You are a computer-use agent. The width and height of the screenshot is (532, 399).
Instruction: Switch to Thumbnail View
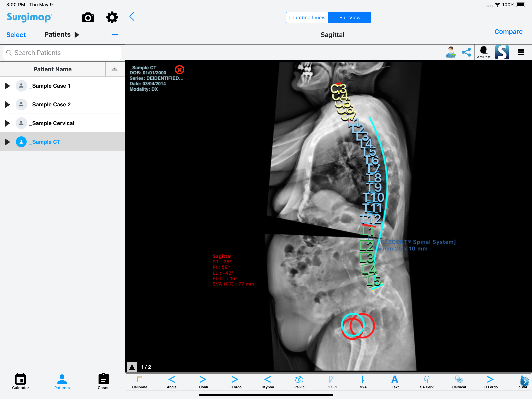pos(307,18)
